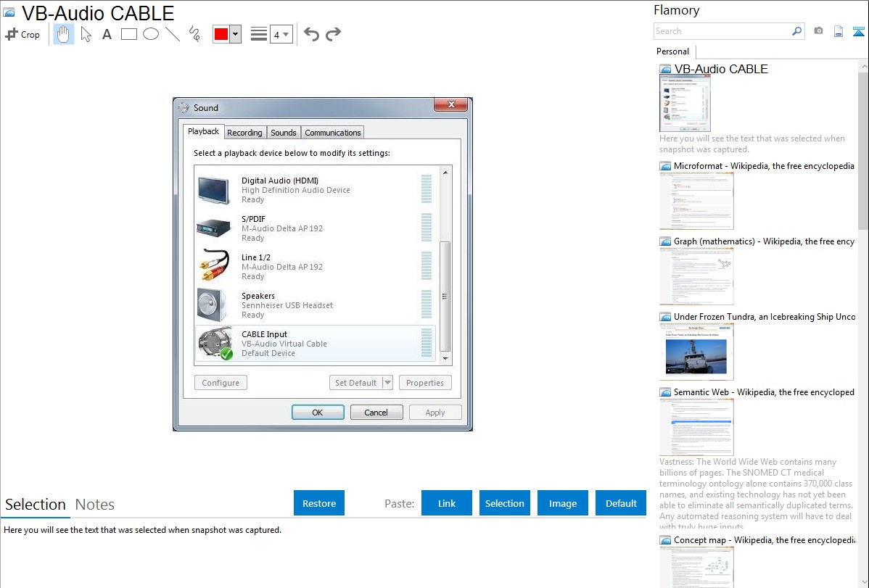Open the Under Frozen Tundra snapshot thumbnail
This screenshot has height=588, width=869.
[696, 352]
